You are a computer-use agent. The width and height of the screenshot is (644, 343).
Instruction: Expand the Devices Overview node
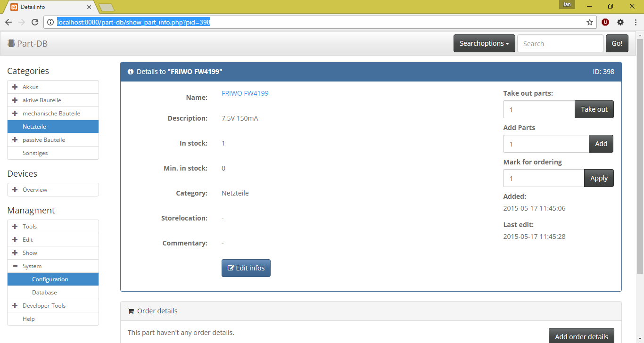tap(15, 190)
